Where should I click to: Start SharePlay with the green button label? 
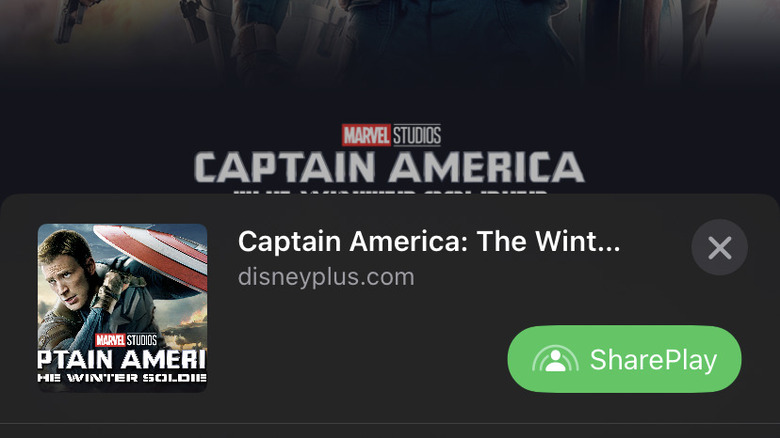[653, 359]
